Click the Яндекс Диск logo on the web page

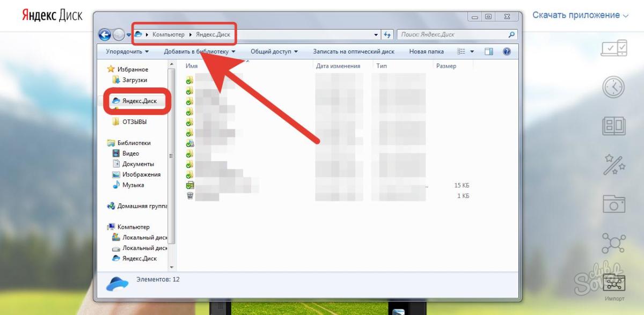52,15
